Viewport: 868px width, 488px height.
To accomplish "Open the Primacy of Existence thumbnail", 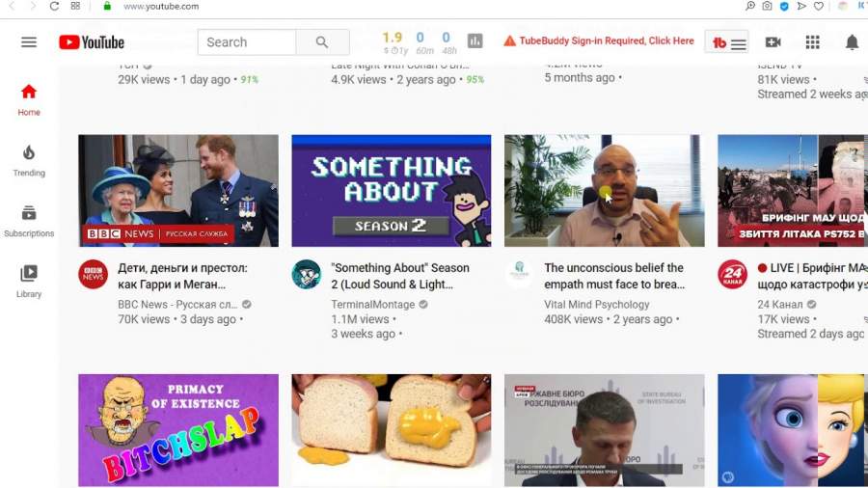I will [178, 430].
